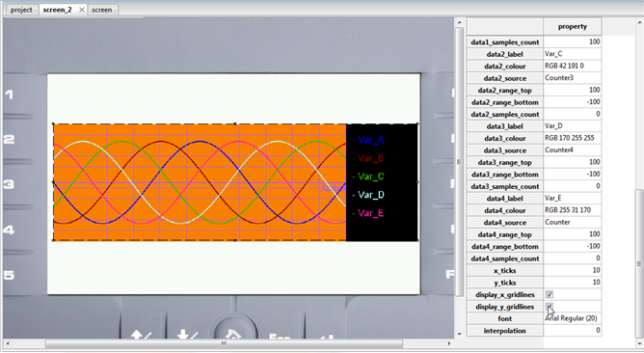Click device side key number 5

(x=9, y=275)
